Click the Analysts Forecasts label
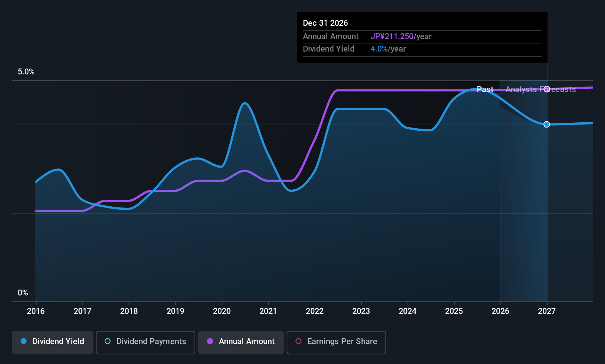Image resolution: width=605 pixels, height=364 pixels. tap(541, 90)
